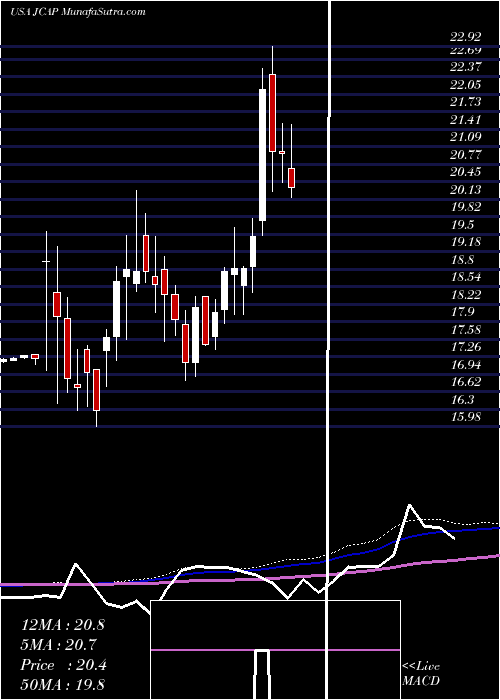500x700 pixels.
Task: Click the 17.9 price axis label
Action: point(462,312)
